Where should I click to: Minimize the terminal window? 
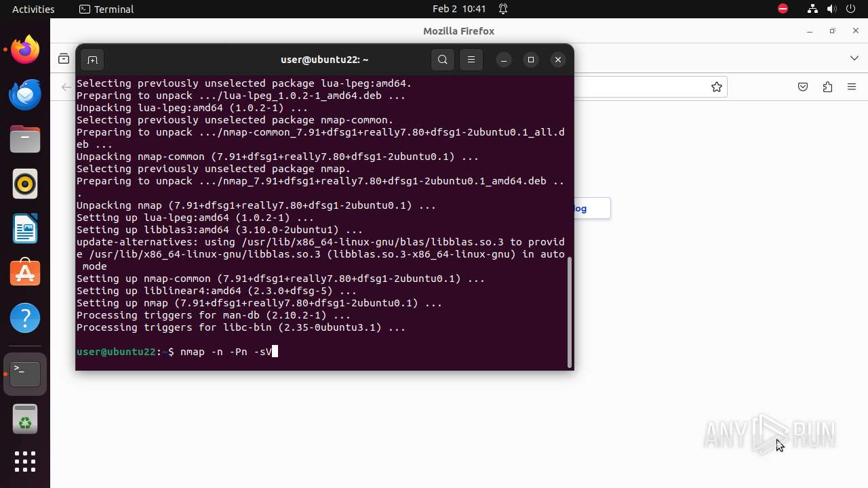(504, 60)
